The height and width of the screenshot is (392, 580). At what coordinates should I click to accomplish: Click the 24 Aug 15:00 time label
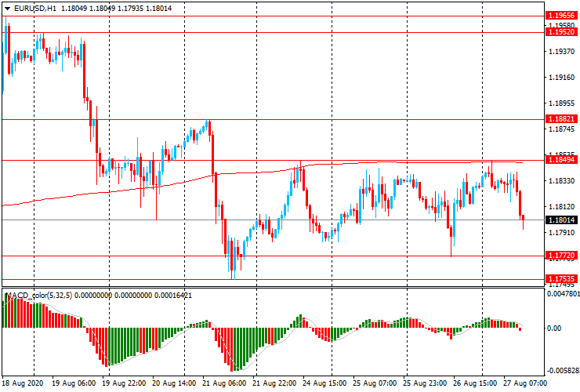(x=324, y=384)
